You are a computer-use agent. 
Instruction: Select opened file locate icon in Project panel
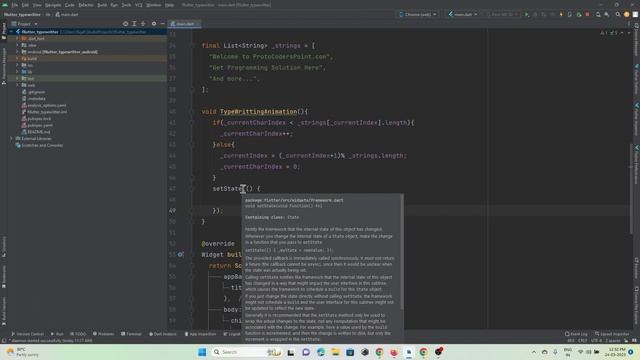tap(125, 24)
